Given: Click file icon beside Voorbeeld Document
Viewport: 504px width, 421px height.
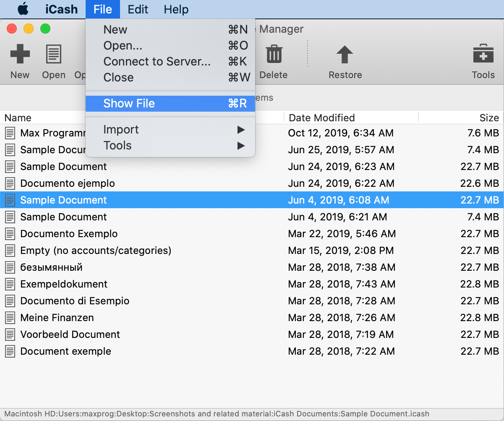Looking at the screenshot, I should click(x=10, y=335).
